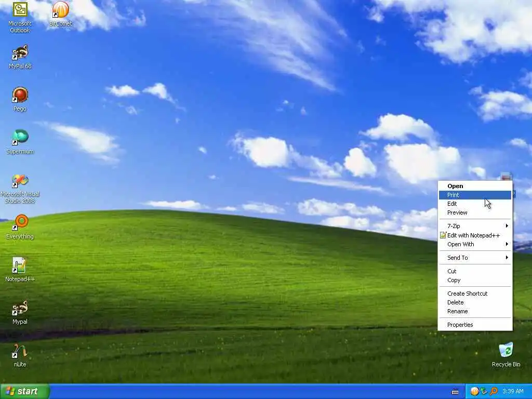This screenshot has height=399, width=532.
Task: Select the Microsoft Visual Studio 2008 shortcut
Action: click(x=20, y=189)
